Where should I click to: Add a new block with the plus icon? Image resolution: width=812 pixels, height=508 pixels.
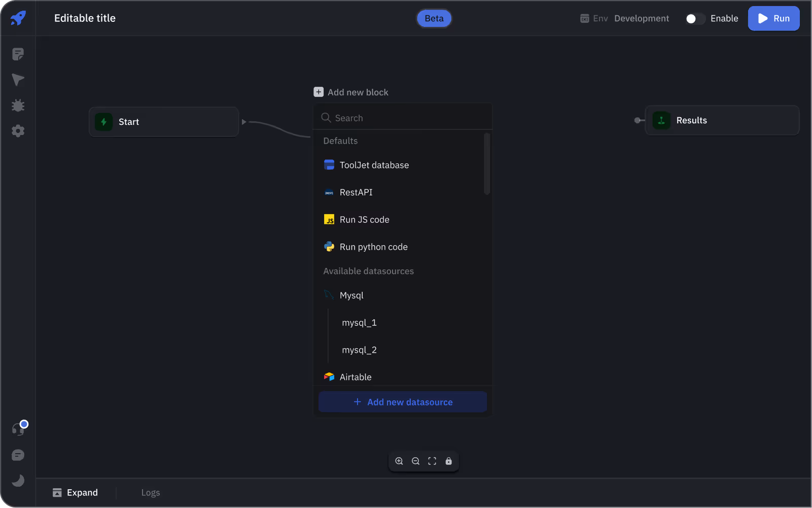(x=319, y=92)
